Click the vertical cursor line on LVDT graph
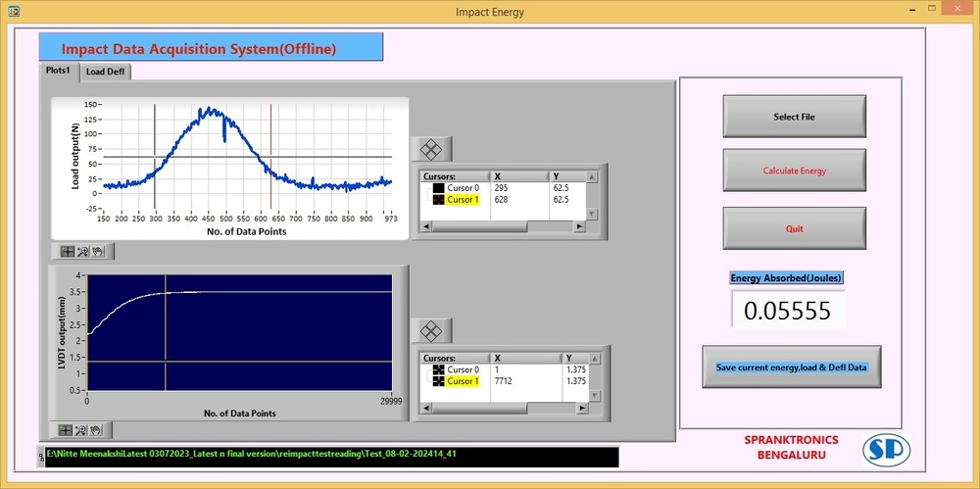Screen dimensions: 980x489 pyautogui.click(x=166, y=332)
